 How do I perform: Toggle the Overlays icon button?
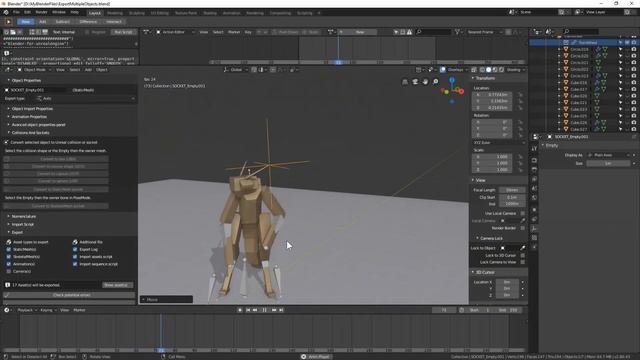[443, 70]
